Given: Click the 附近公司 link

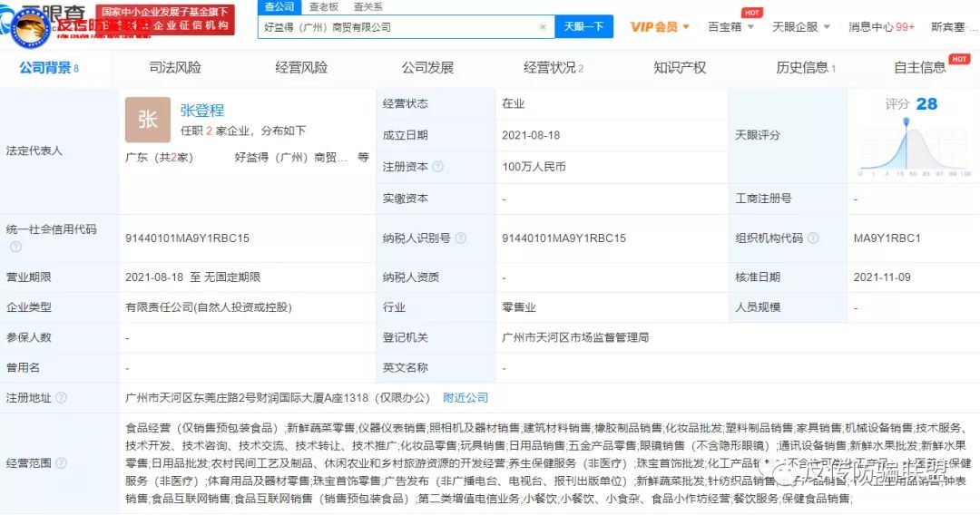Looking at the screenshot, I should 465,398.
